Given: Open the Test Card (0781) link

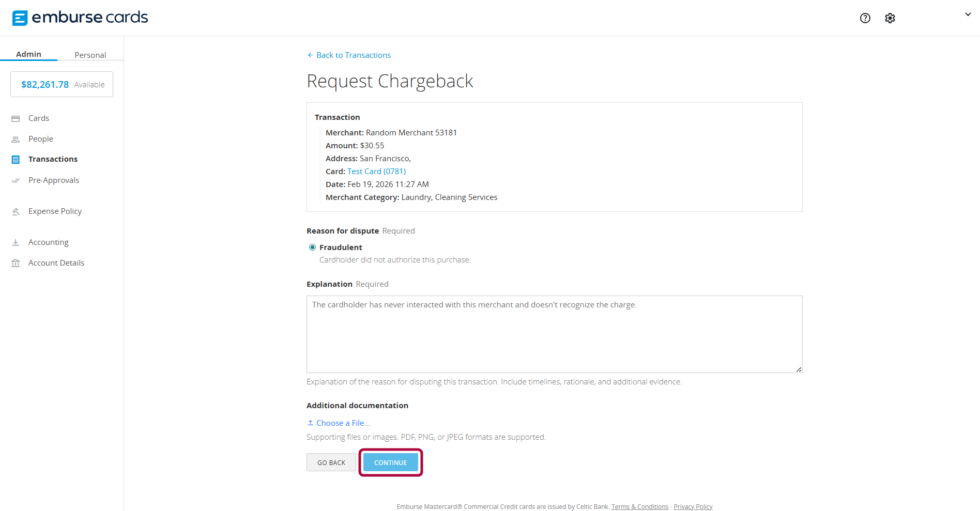Looking at the screenshot, I should point(376,171).
